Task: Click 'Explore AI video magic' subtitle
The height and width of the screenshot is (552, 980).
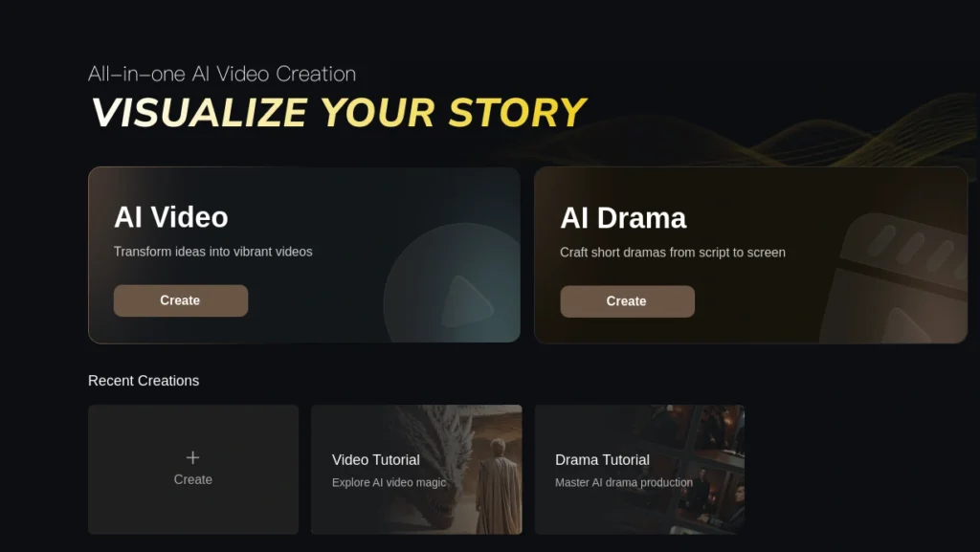Action: click(x=389, y=482)
